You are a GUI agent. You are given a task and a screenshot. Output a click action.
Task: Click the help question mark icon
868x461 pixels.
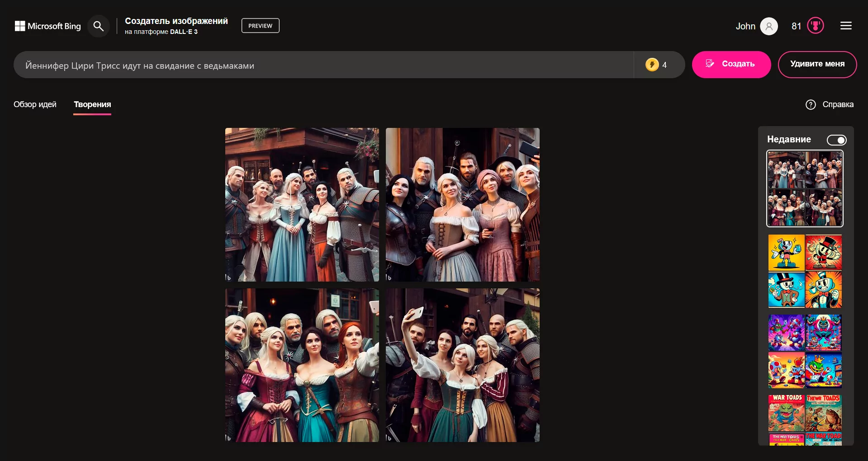coord(811,104)
